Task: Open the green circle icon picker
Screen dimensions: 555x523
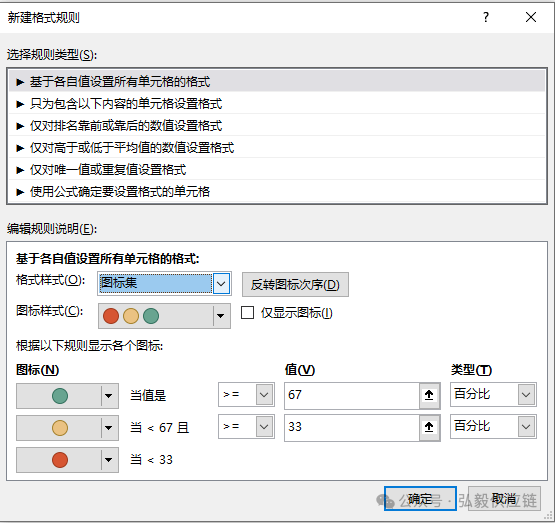Action: click(x=67, y=396)
